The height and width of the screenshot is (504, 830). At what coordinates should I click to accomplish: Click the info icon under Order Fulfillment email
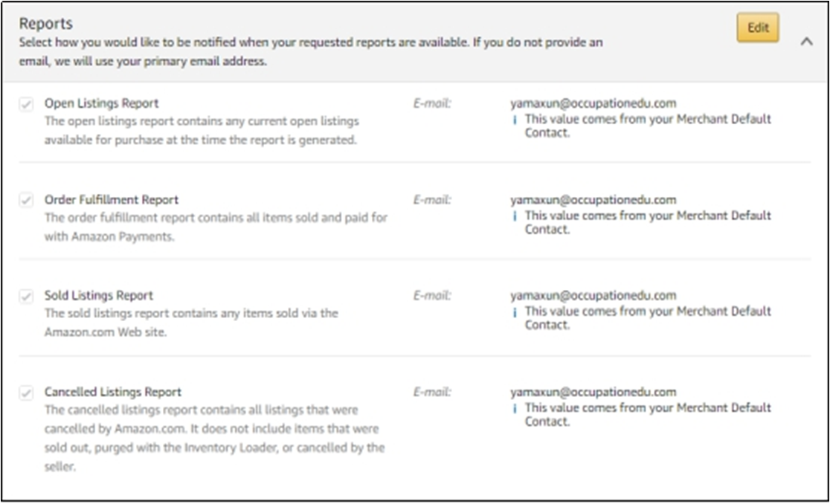pyautogui.click(x=514, y=216)
